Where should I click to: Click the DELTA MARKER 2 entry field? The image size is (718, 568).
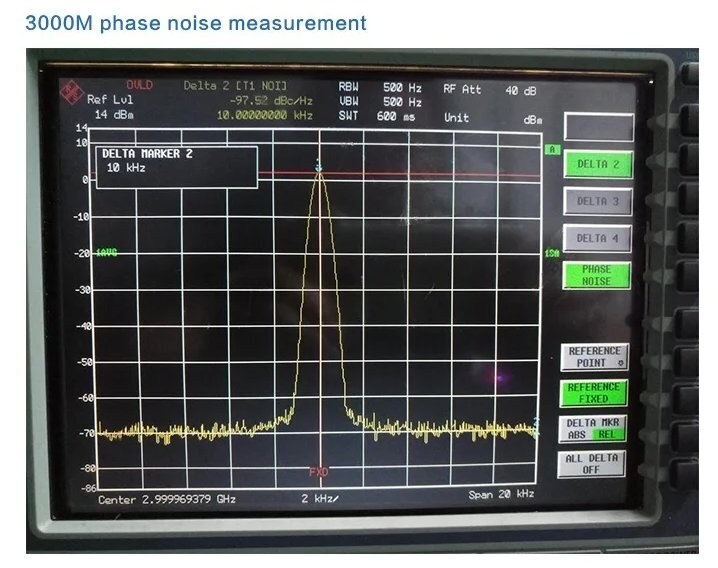click(x=177, y=166)
